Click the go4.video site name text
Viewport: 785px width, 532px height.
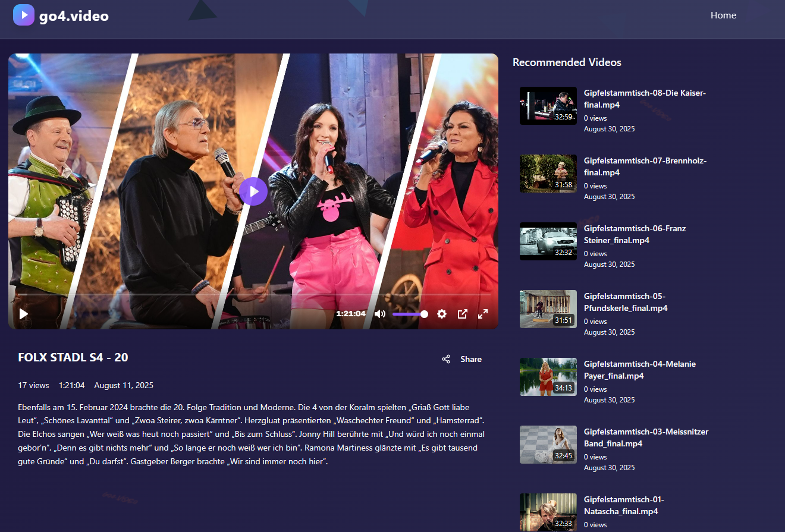[x=74, y=16]
